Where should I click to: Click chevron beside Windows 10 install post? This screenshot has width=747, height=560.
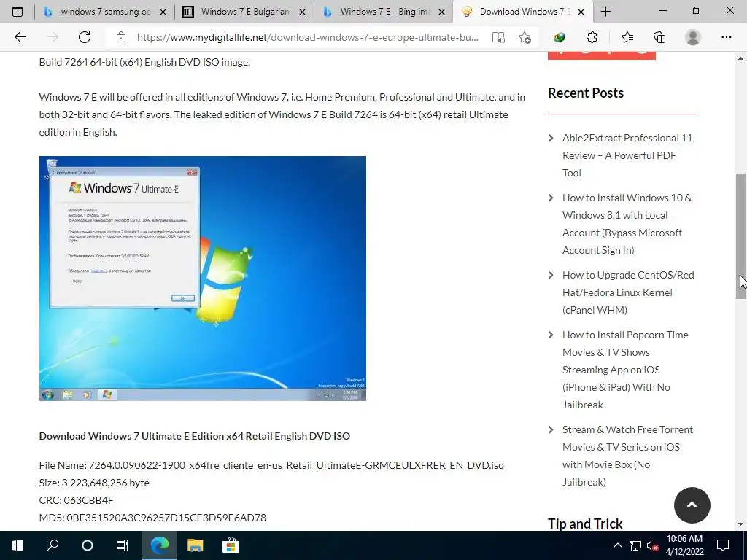[x=551, y=198]
